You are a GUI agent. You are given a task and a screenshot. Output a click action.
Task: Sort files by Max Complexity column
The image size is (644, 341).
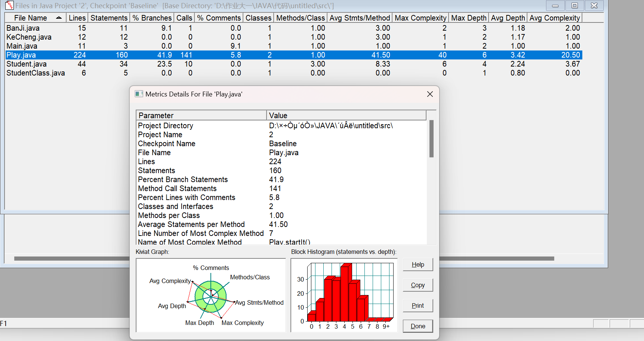click(x=420, y=18)
